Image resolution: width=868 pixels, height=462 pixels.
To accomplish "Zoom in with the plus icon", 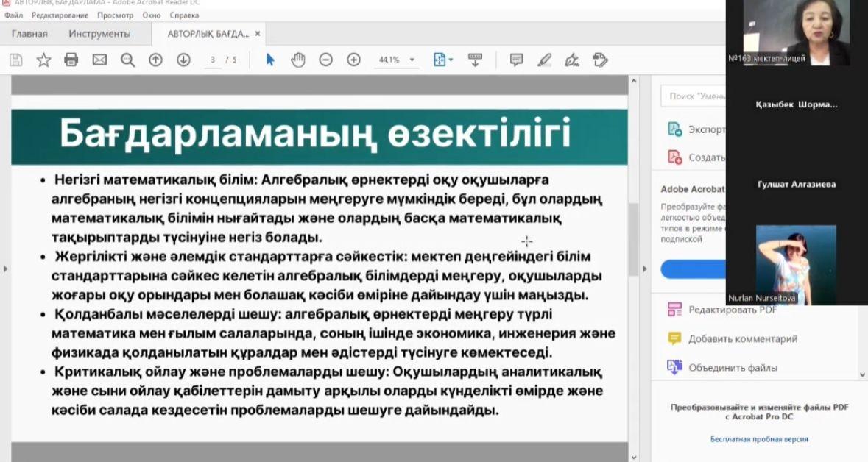I will (x=353, y=60).
